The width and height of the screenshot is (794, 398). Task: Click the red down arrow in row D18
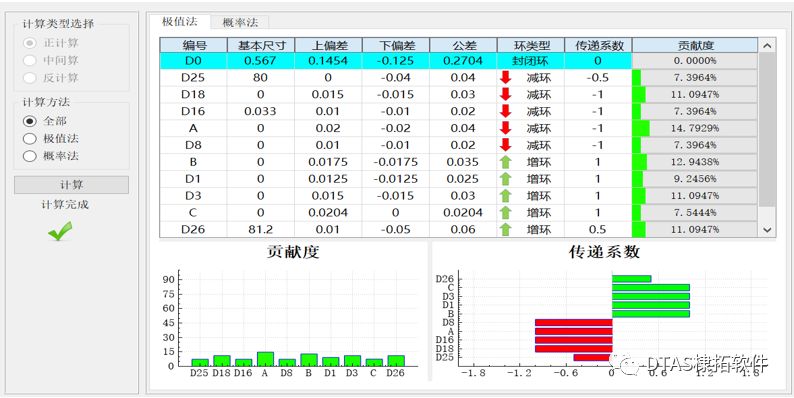[505, 94]
